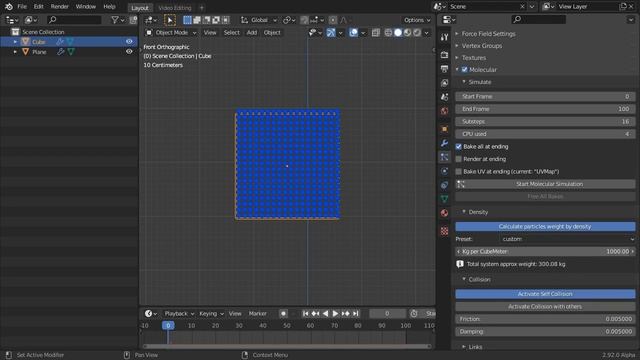Switch to rendered viewport shading
640x360 pixels.
(417, 33)
